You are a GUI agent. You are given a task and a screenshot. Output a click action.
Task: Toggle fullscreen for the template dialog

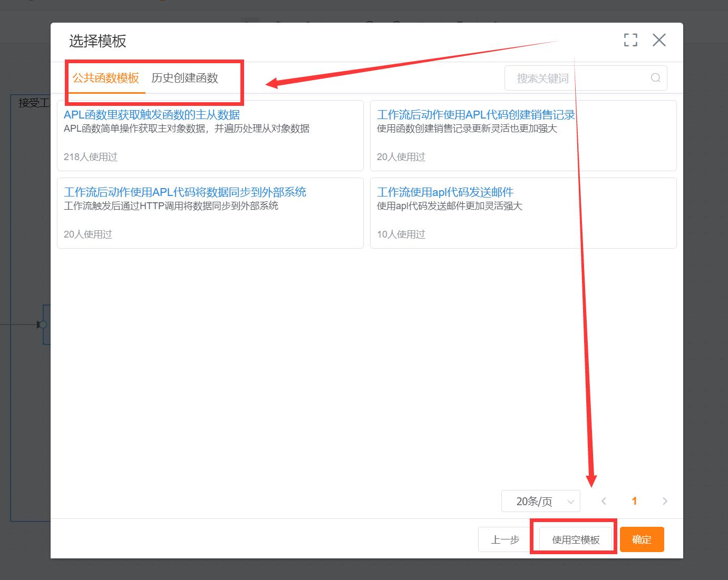630,40
